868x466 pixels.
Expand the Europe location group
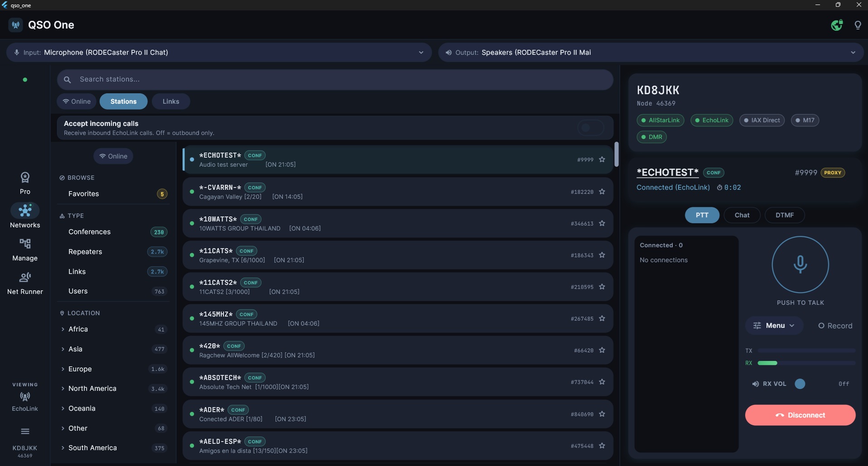(113, 369)
